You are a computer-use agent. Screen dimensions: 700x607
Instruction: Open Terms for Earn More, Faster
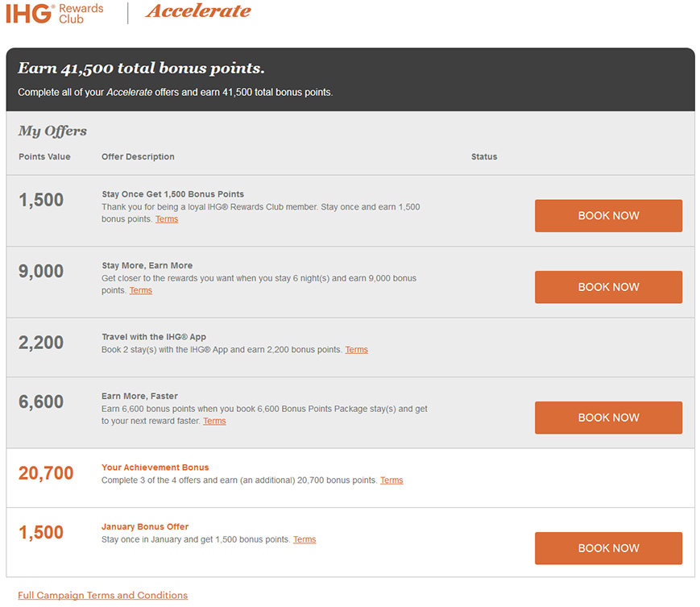pyautogui.click(x=214, y=421)
